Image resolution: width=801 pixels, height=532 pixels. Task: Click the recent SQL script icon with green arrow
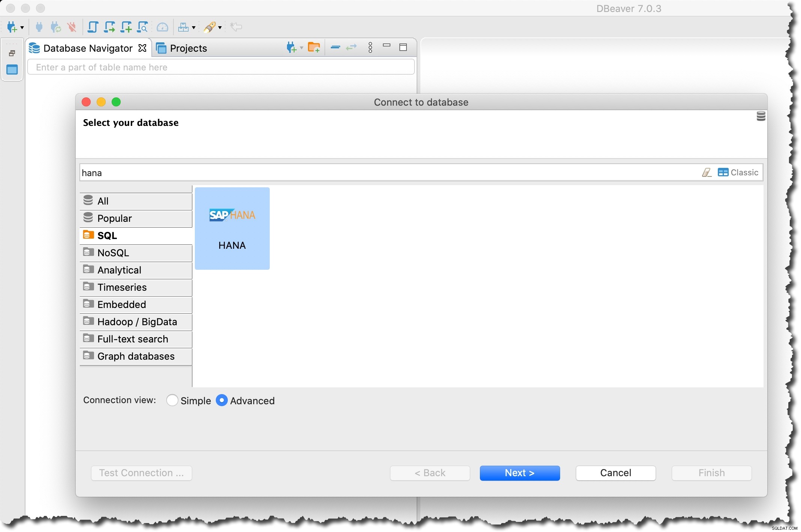[x=109, y=27]
